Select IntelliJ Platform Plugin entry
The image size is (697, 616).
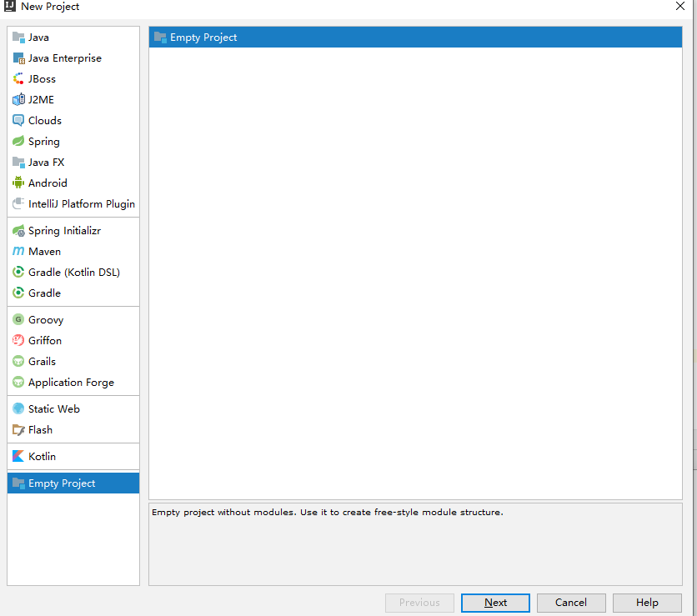coord(73,203)
